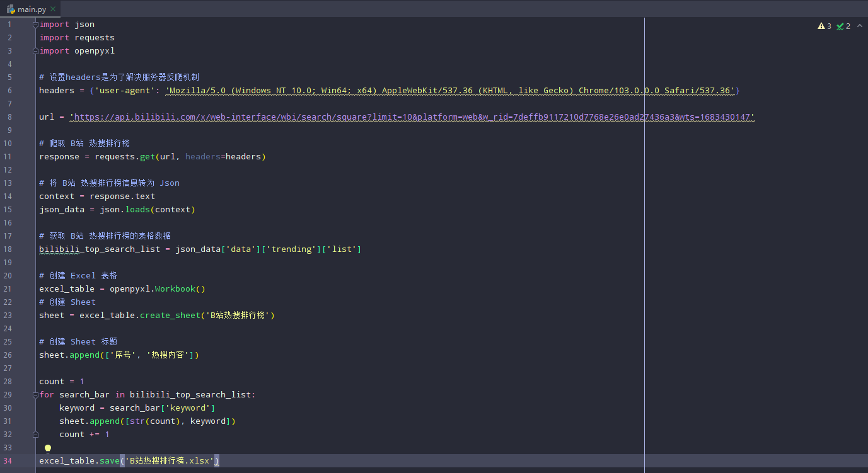Click 'openpyxl' in the import on line 3
This screenshot has width=868, height=473.
click(x=95, y=51)
